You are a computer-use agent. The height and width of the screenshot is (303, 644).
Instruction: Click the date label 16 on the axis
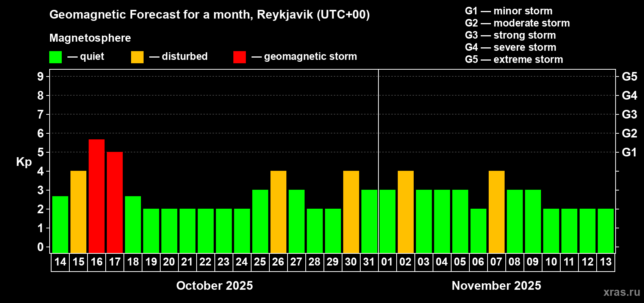[x=97, y=262]
